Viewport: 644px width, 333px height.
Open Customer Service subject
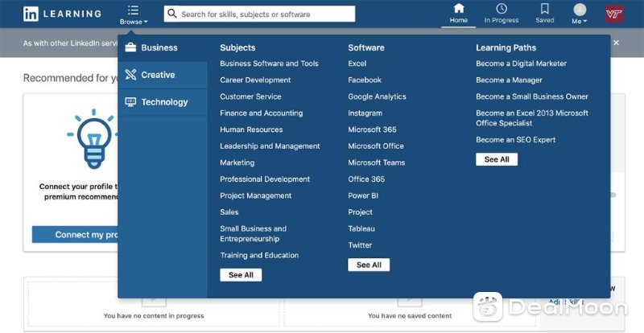[x=250, y=97]
